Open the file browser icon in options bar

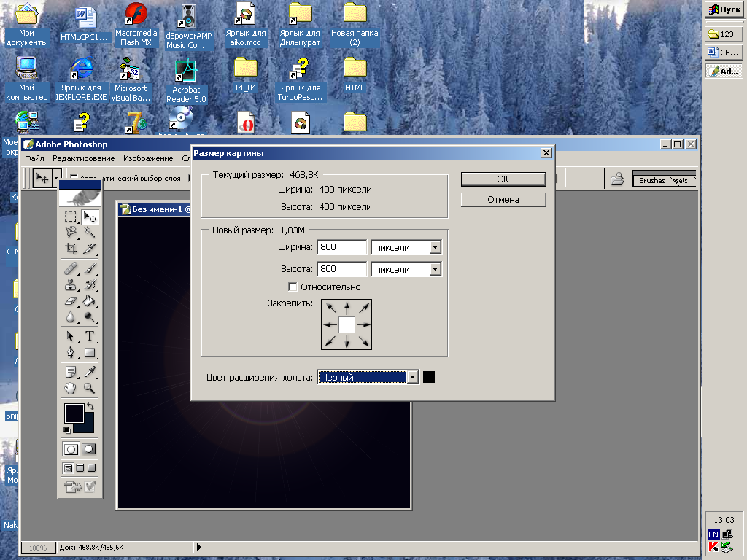[x=617, y=179]
